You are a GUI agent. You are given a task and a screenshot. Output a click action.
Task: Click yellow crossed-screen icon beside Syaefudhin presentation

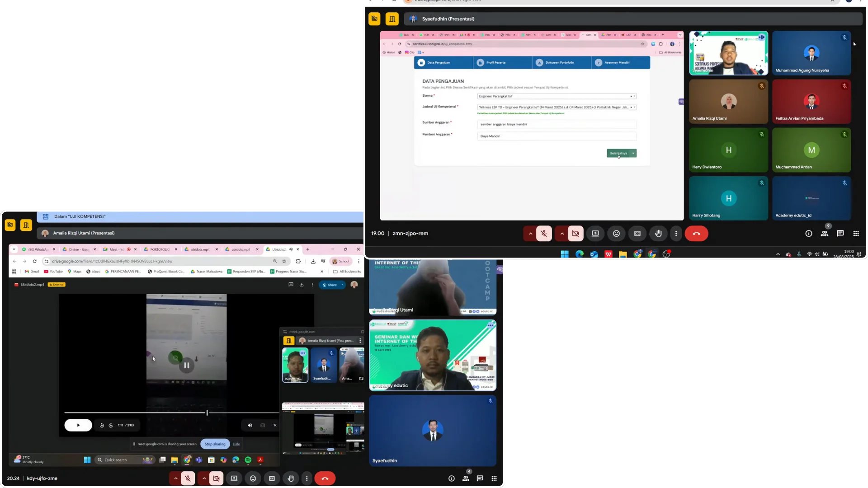[x=374, y=19]
